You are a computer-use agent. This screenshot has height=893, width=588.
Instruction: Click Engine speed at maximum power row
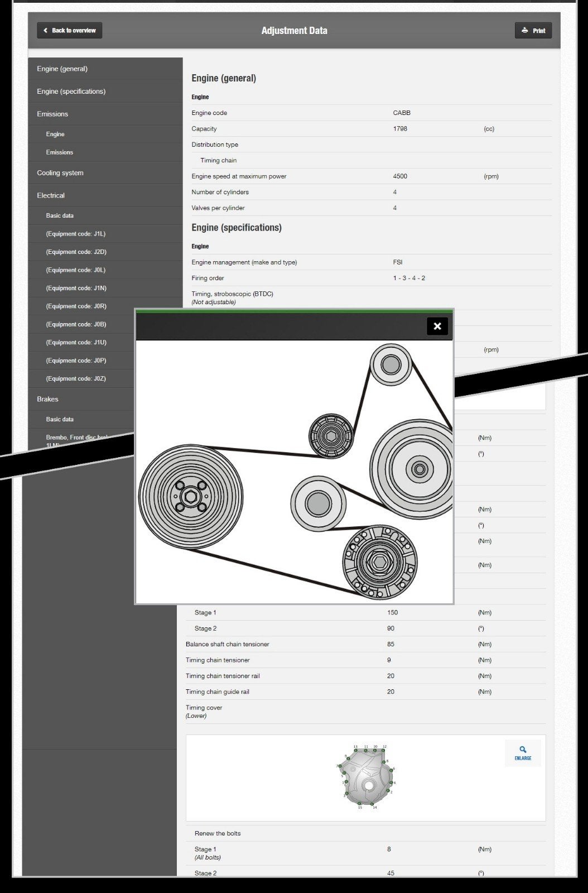click(x=372, y=176)
